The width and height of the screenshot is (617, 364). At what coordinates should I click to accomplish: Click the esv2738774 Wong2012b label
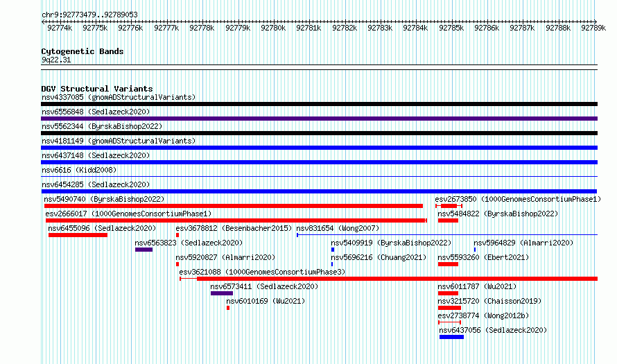(x=483, y=315)
